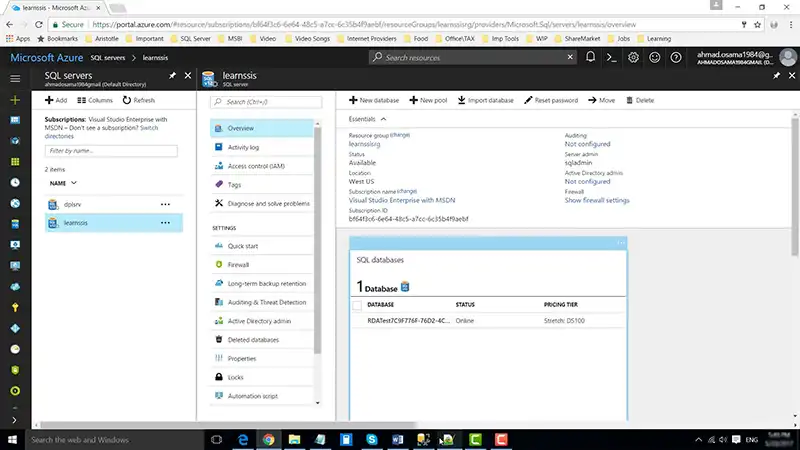The image size is (800, 450).
Task: Open the help question mark icon
Action: coord(676,58)
